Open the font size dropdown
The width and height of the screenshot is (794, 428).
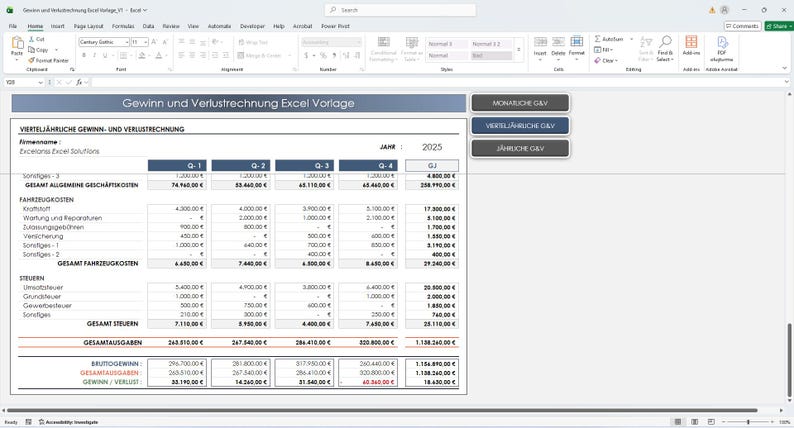146,43
